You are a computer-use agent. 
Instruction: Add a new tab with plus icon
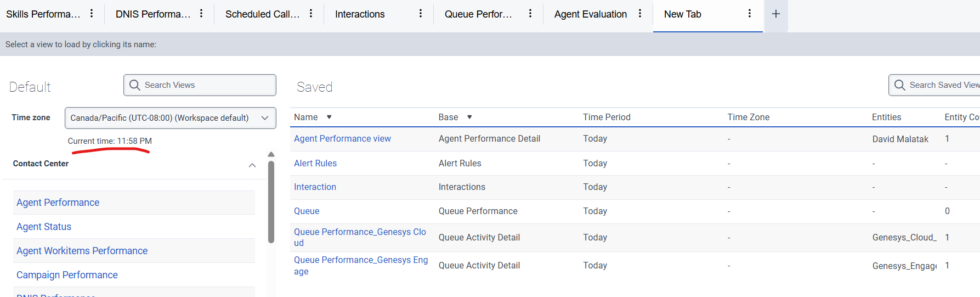pyautogui.click(x=776, y=14)
